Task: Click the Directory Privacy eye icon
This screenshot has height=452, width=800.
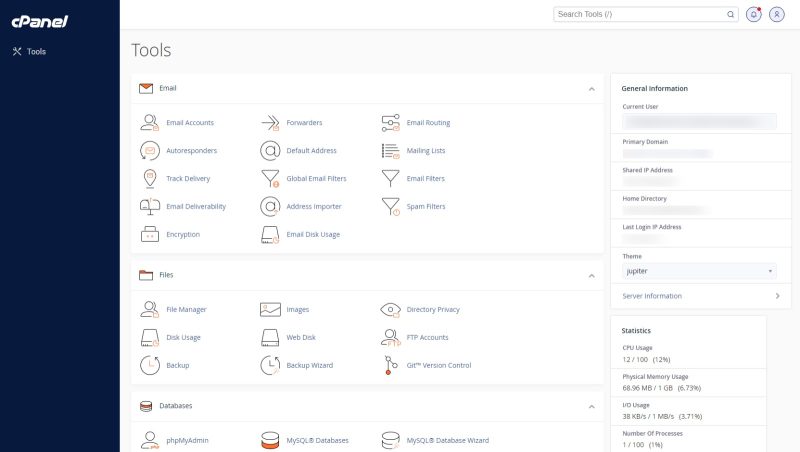Action: pyautogui.click(x=390, y=310)
